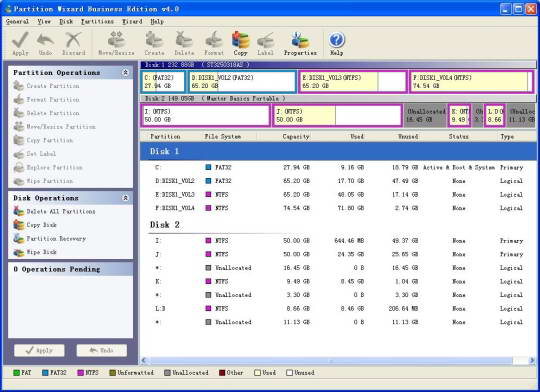
Task: Click the Label toolbar icon
Action: pyautogui.click(x=265, y=40)
